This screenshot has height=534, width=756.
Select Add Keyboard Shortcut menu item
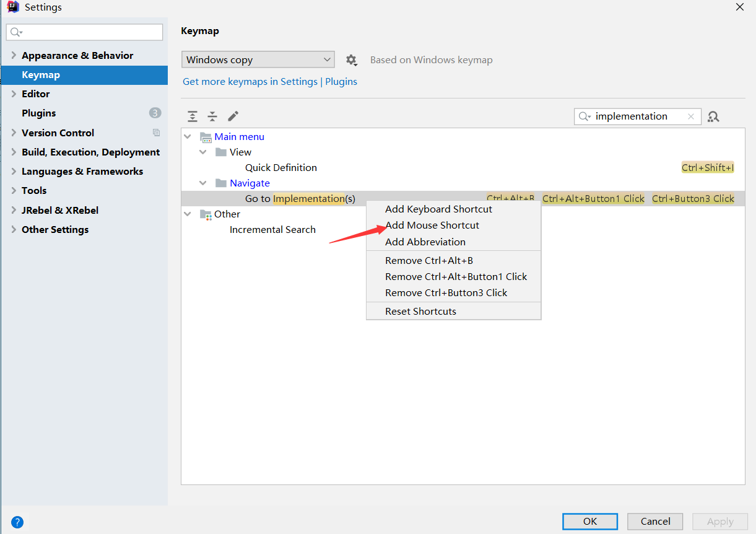tap(438, 209)
